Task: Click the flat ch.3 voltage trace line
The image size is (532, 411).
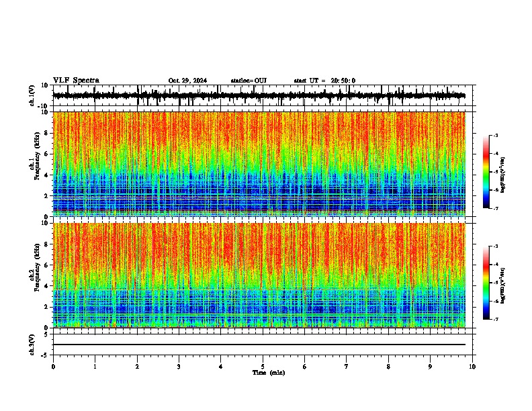Action: coord(259,345)
